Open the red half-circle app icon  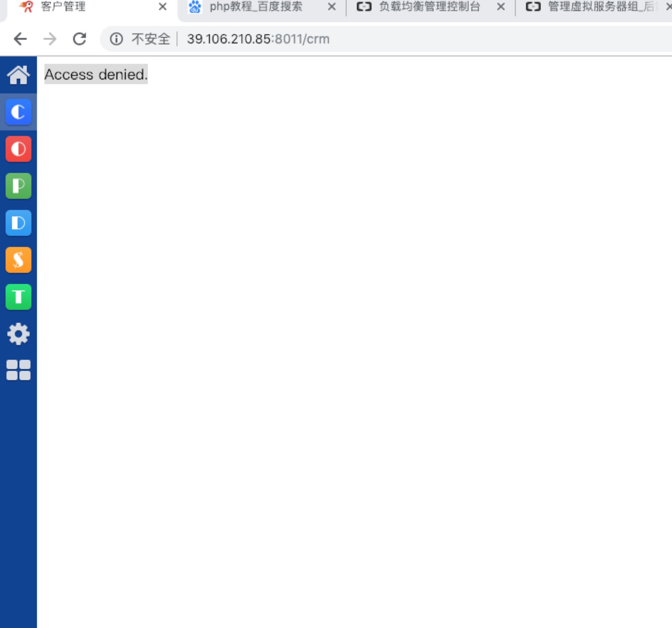coord(18,149)
